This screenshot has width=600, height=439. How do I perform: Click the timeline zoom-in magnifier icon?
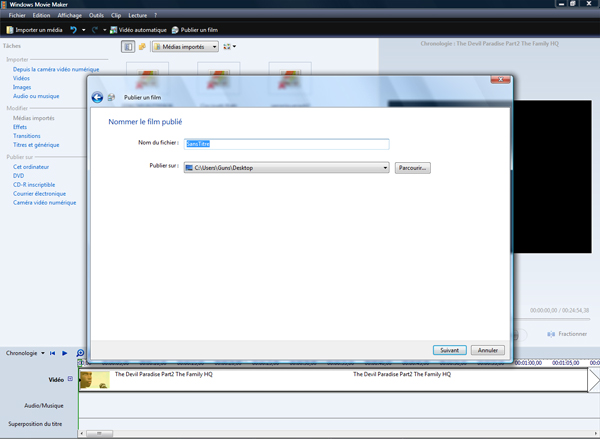81,354
